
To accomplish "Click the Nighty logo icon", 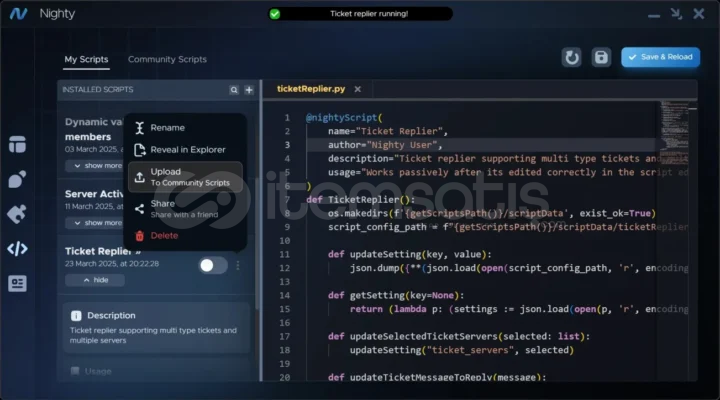I will 18,14.
